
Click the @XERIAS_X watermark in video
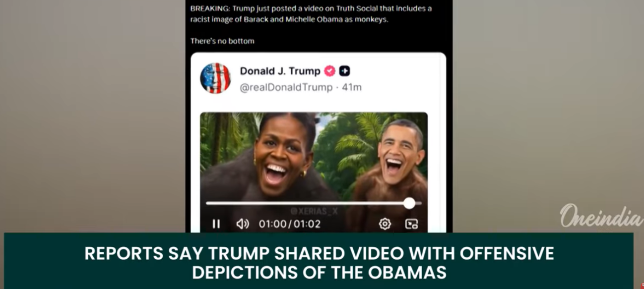click(x=315, y=212)
